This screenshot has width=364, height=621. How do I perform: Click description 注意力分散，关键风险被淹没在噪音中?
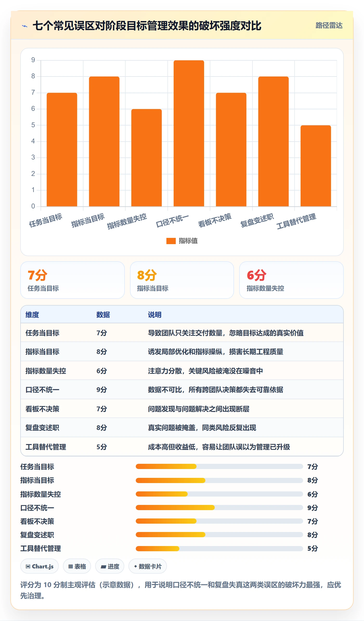[205, 371]
